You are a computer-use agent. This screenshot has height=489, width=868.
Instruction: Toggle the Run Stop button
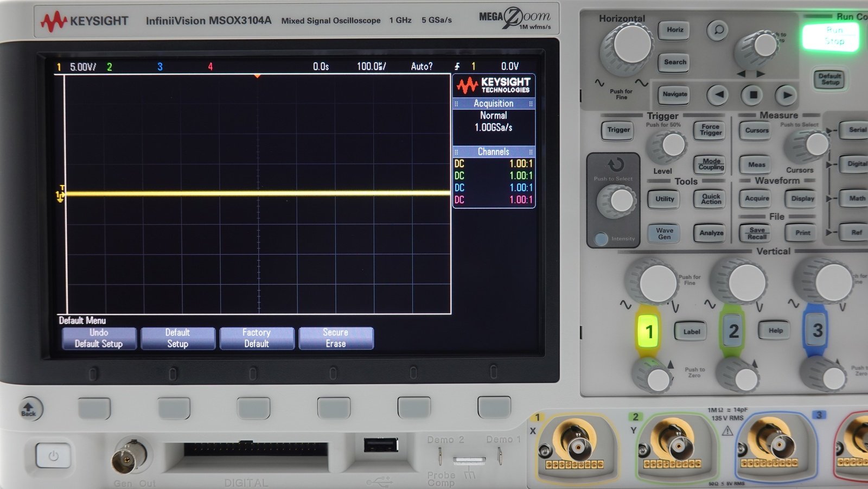[831, 36]
